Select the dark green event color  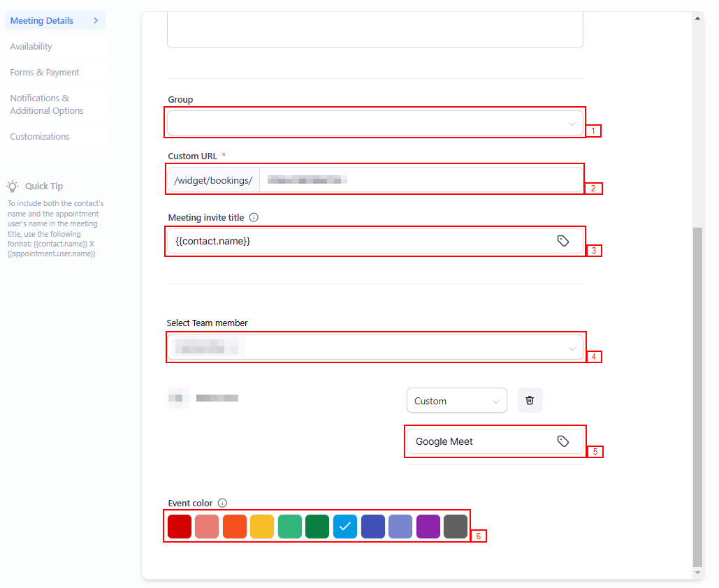(x=317, y=527)
